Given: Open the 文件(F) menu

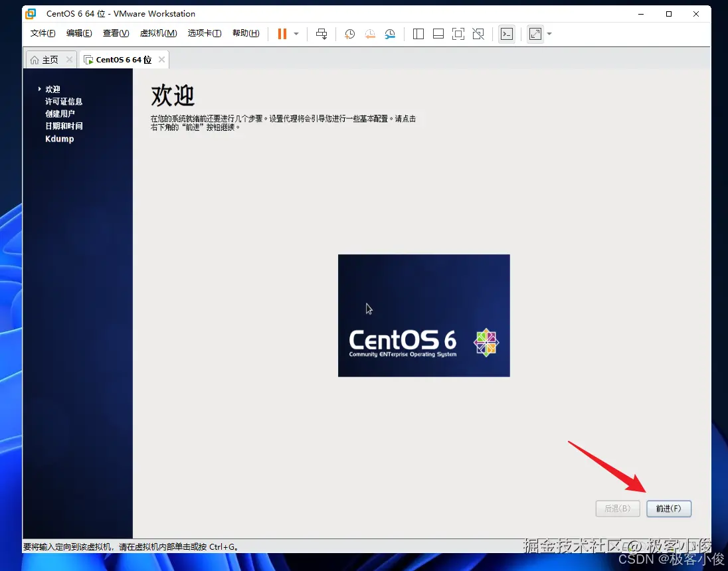Looking at the screenshot, I should click(43, 33).
